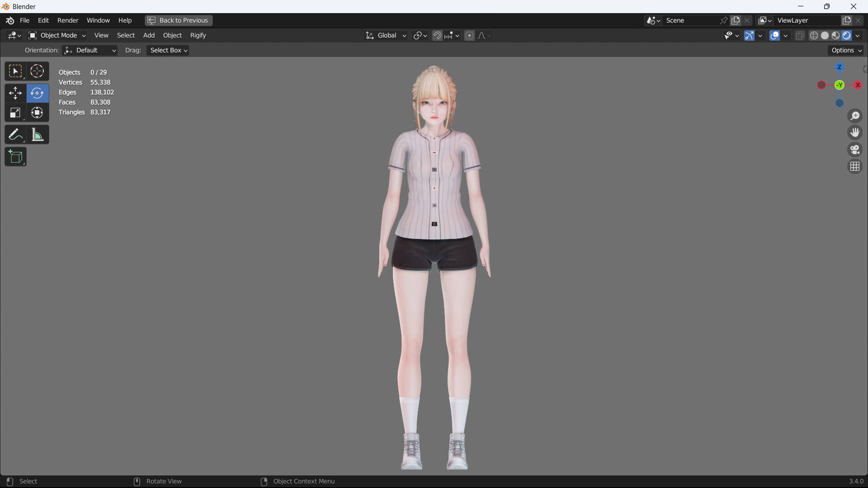Switch to Wireframe shading
868x488 pixels.
814,36
